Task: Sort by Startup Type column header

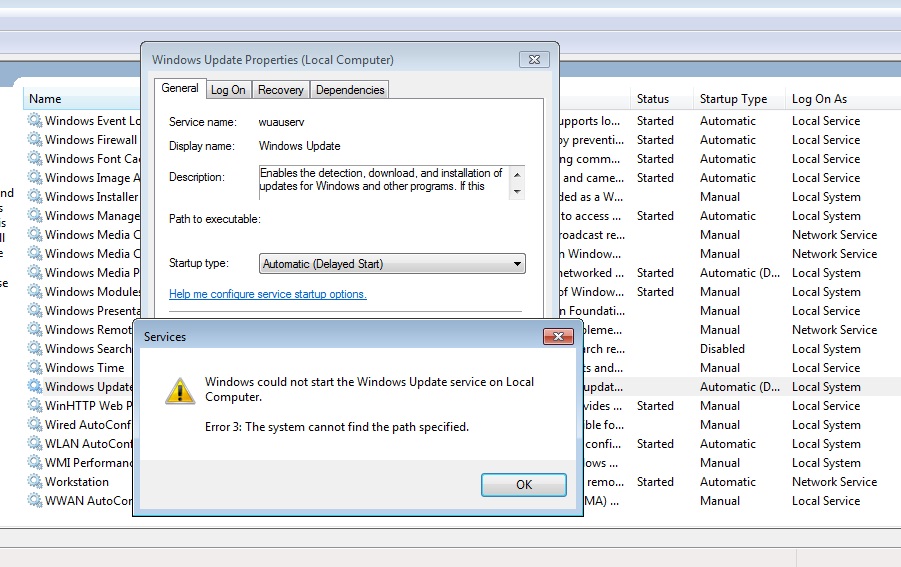Action: [x=739, y=99]
